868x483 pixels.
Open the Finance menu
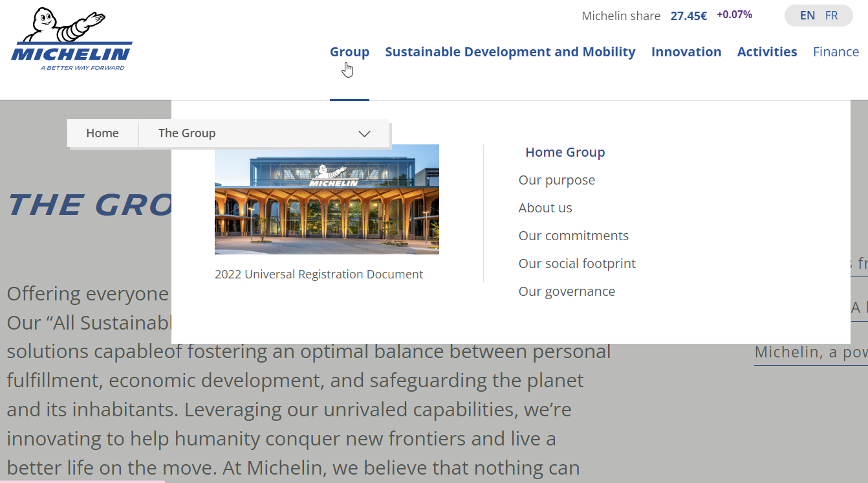pos(836,52)
